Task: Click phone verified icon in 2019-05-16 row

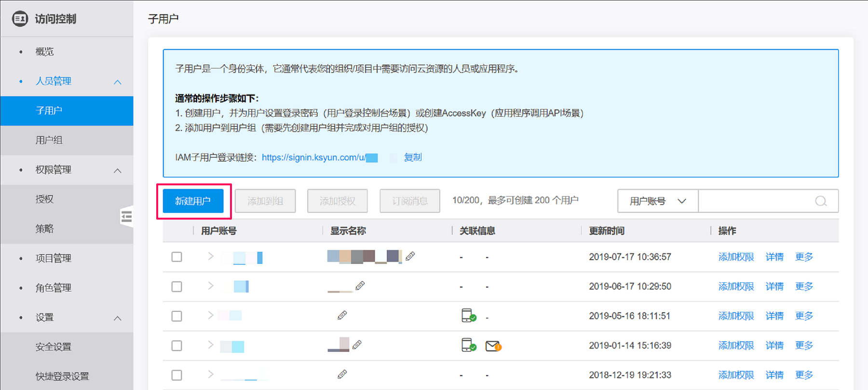Action: click(469, 316)
